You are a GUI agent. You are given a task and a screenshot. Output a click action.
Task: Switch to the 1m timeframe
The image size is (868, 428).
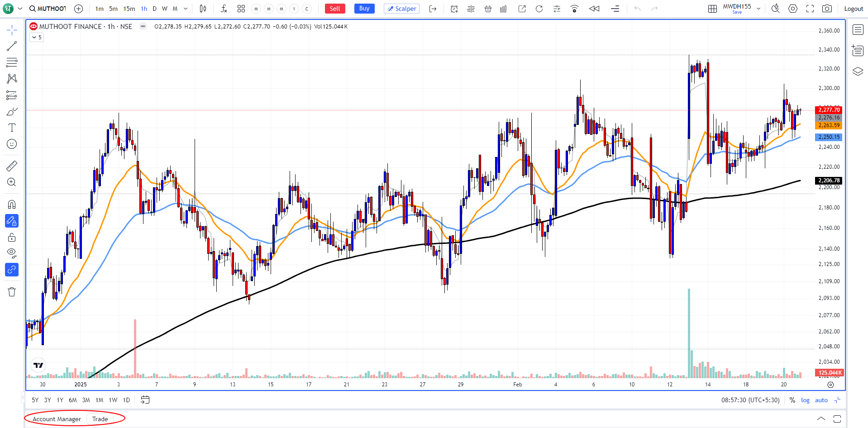click(x=100, y=9)
